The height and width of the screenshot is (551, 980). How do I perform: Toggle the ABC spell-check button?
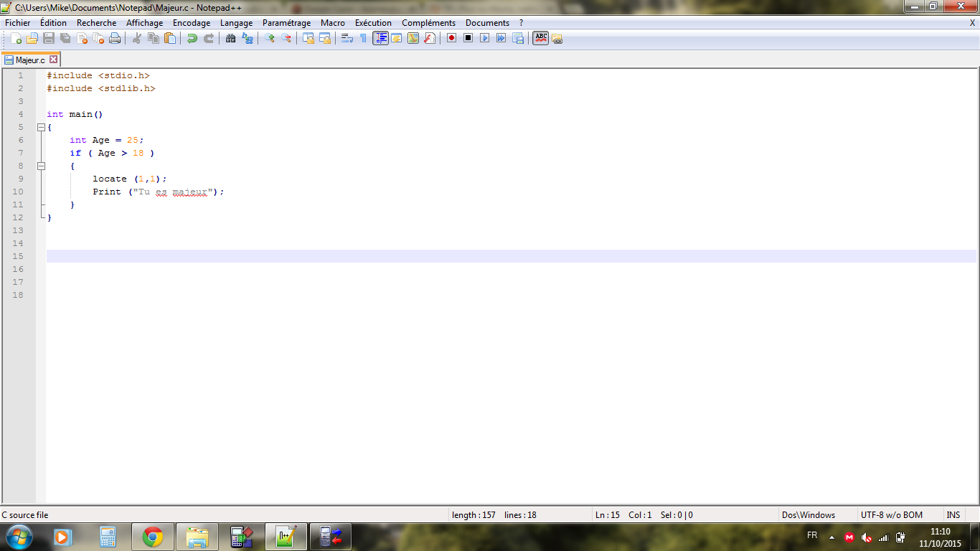(x=541, y=38)
